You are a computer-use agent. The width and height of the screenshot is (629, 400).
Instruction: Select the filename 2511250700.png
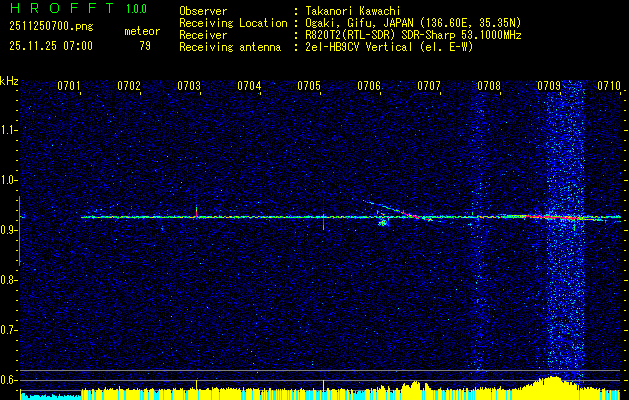(51, 26)
